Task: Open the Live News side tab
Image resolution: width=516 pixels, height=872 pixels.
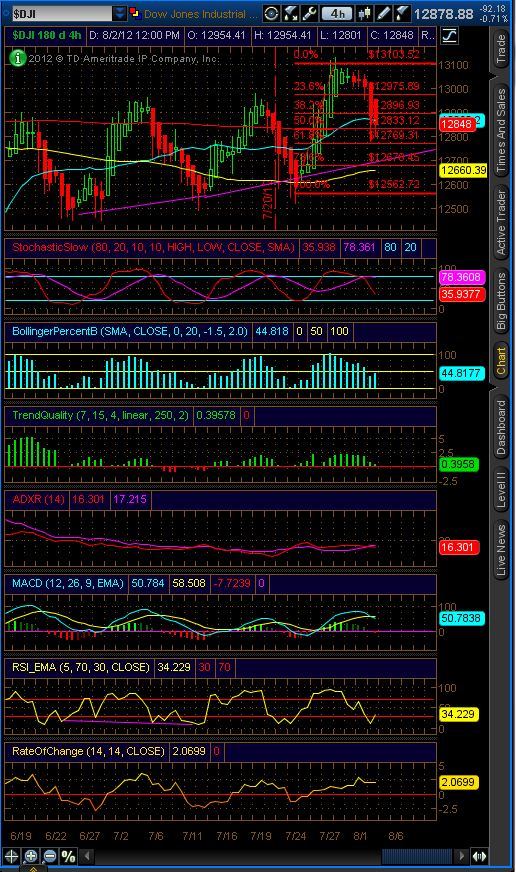Action: coord(501,549)
